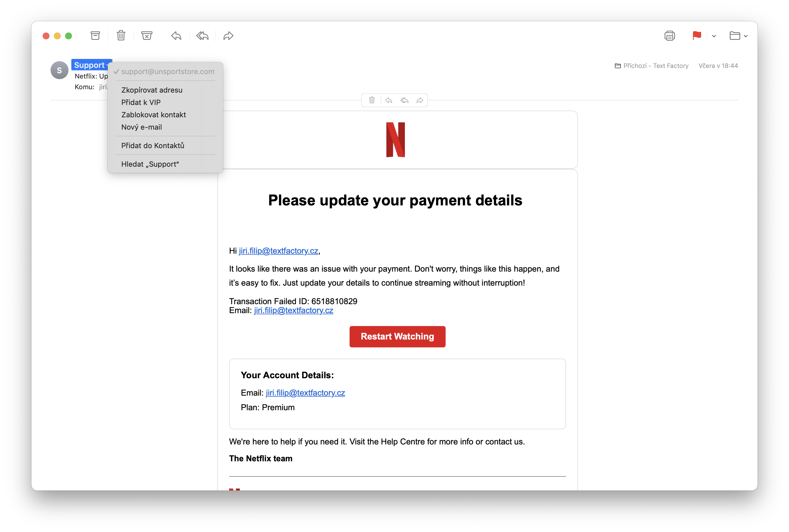Reply to the sender
Image resolution: width=789 pixels, height=532 pixels.
176,36
